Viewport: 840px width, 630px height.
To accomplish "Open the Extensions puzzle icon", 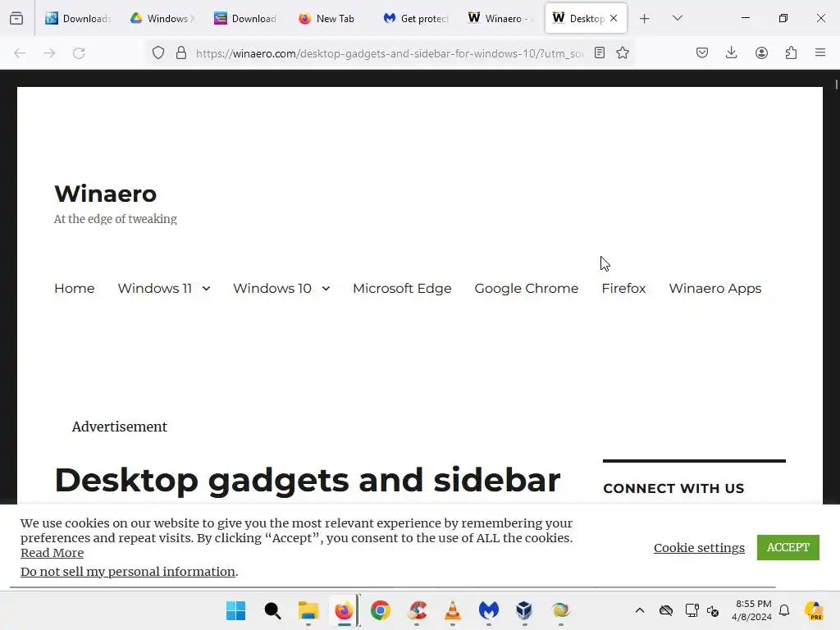I will (791, 52).
